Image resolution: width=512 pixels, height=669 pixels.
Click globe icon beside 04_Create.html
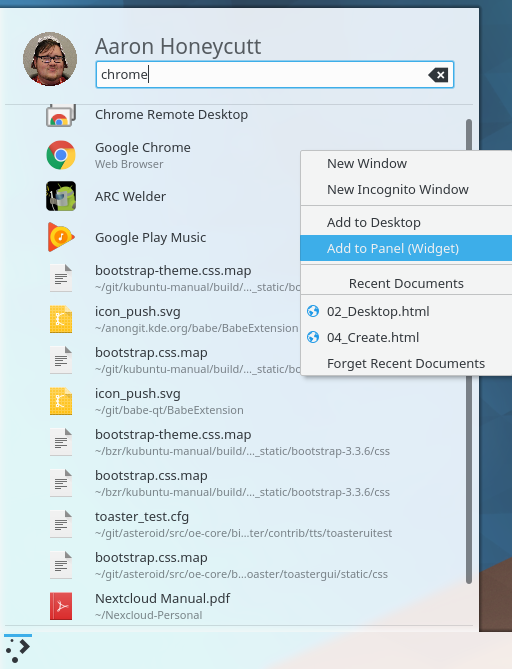(x=313, y=337)
